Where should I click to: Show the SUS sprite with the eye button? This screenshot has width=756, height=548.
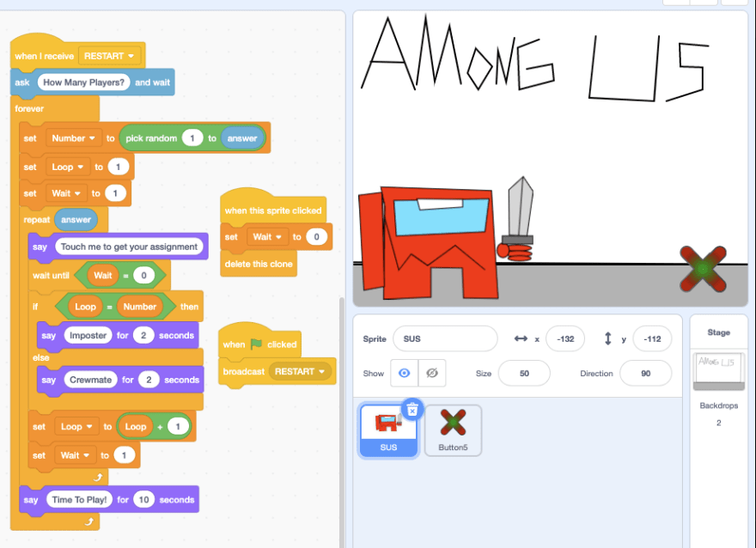(404, 373)
